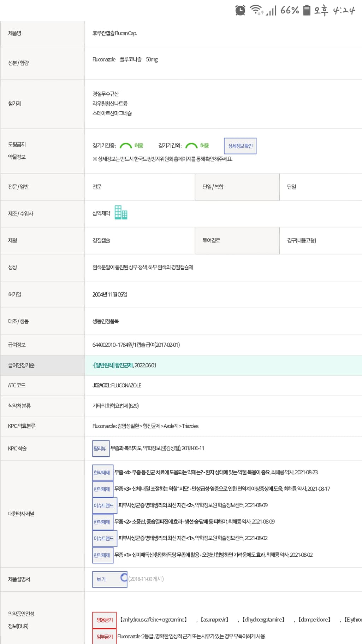362x644 pixels.
Task: Click KPIC classification Fluconazole: 감염성질환 path
Action: (146, 426)
